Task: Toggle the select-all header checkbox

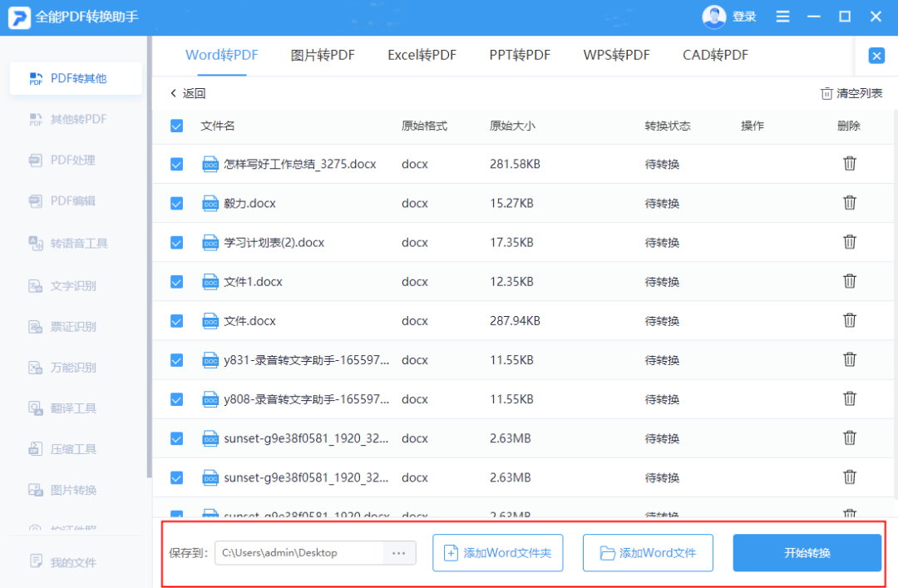Action: (x=177, y=126)
